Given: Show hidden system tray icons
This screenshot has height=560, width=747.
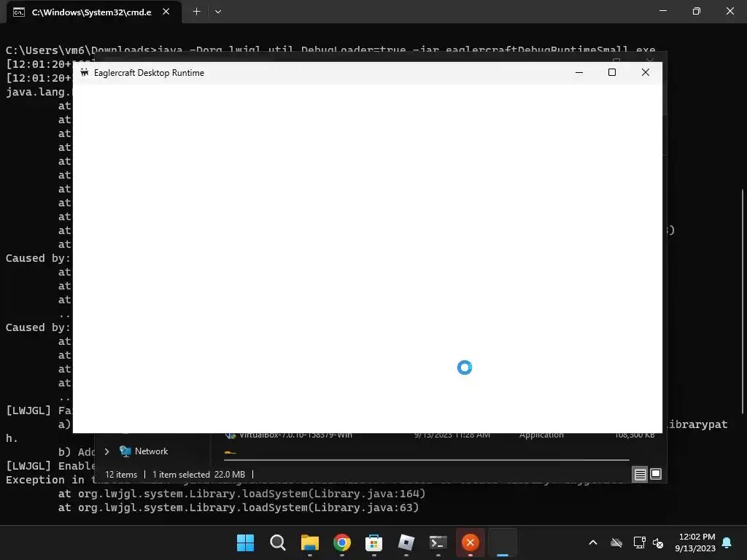Looking at the screenshot, I should point(593,542).
